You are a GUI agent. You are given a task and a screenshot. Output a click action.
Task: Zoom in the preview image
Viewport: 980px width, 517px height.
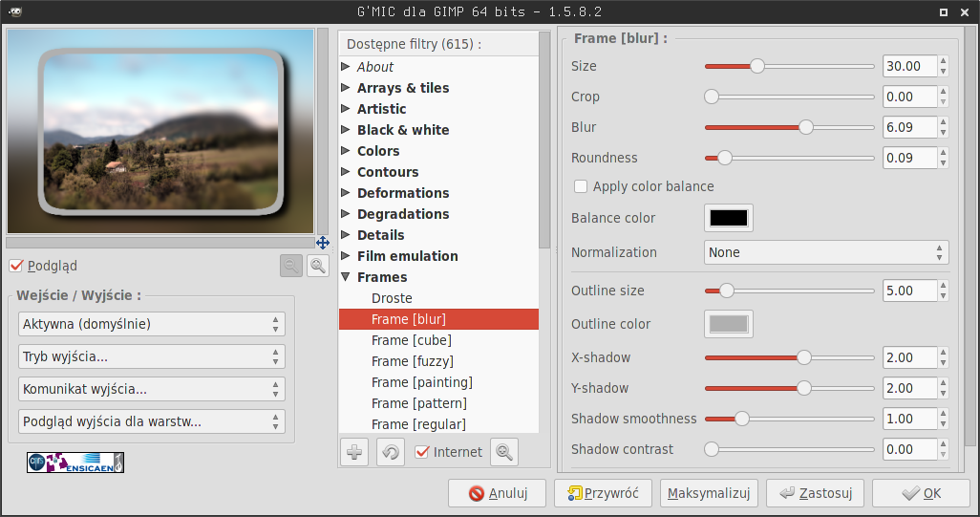click(x=318, y=266)
